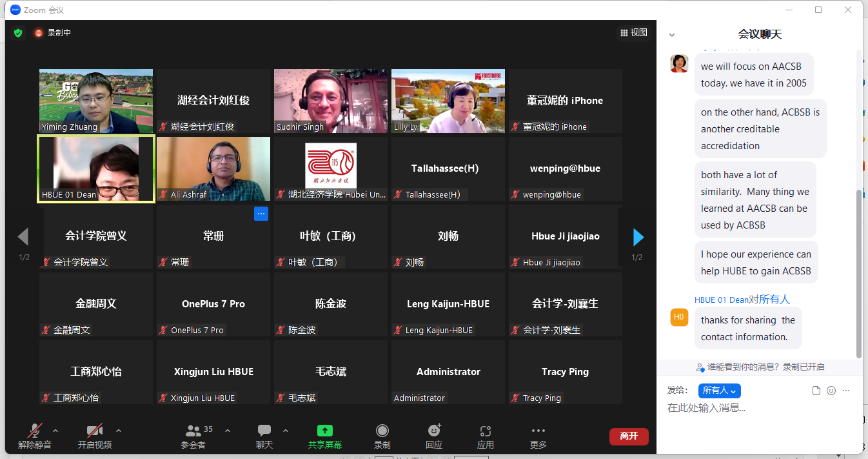
Task: Toggle the recording button in toolbar
Action: tap(382, 431)
